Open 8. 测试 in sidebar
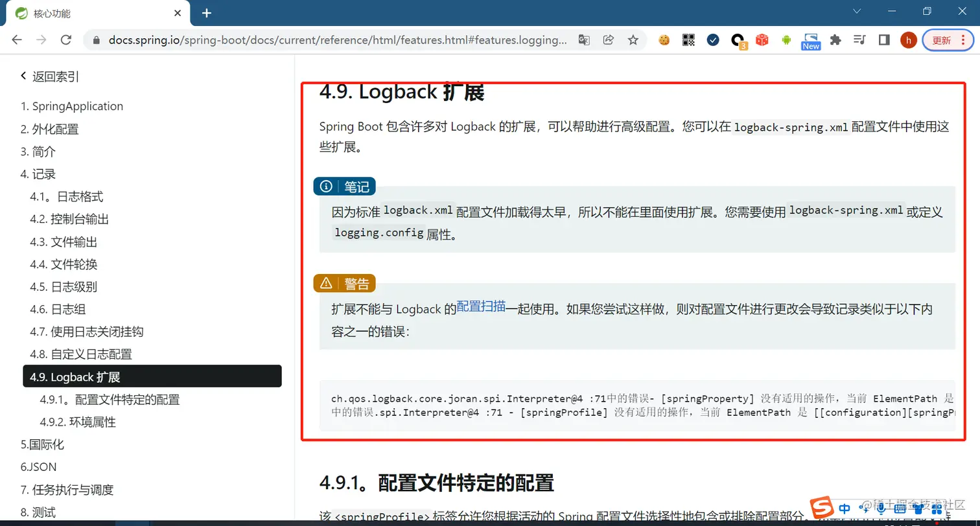The image size is (980, 526). point(38,512)
